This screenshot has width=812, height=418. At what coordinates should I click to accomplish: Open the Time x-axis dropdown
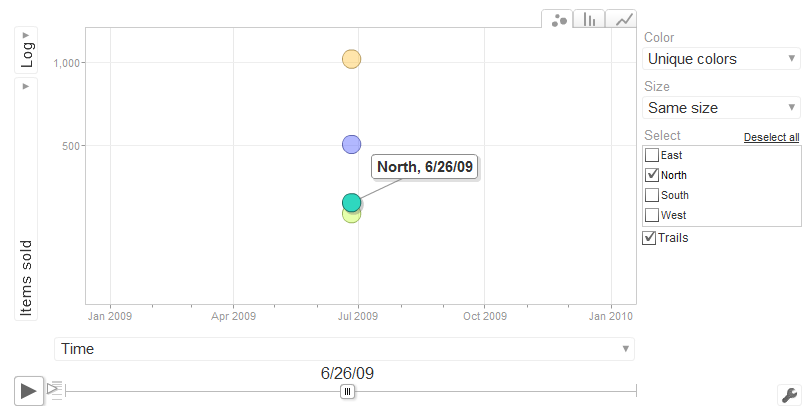click(344, 349)
